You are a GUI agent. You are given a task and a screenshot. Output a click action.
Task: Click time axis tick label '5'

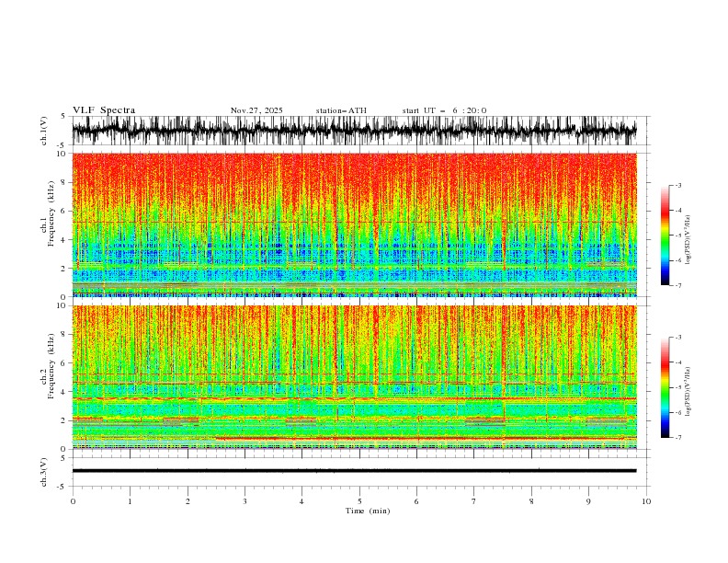[x=359, y=501]
